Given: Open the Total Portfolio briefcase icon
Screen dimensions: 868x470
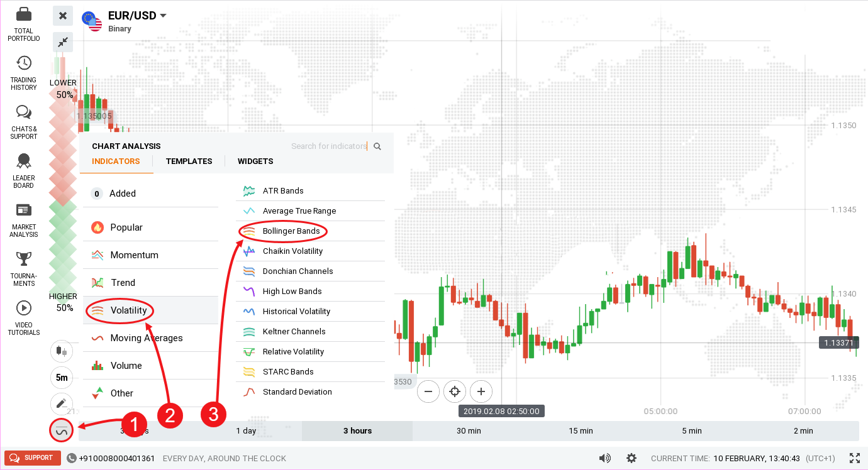Looking at the screenshot, I should (x=24, y=14).
